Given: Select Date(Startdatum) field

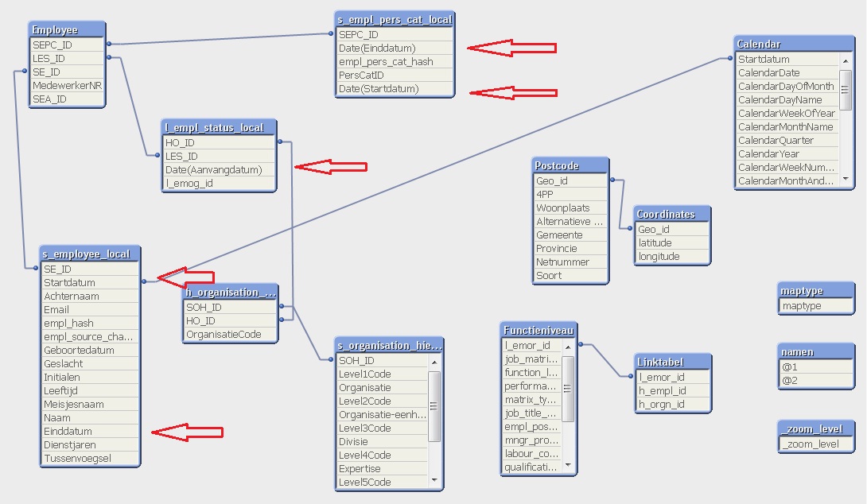Looking at the screenshot, I should (x=395, y=88).
